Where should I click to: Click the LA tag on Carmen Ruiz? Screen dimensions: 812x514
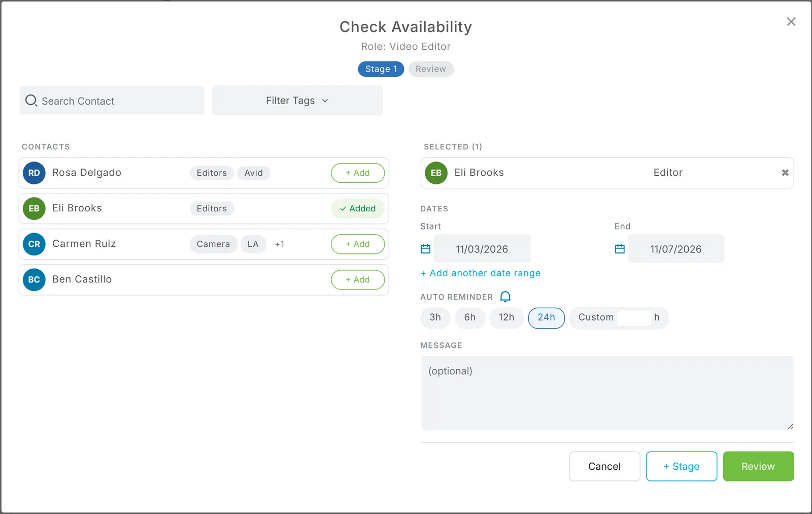coord(253,244)
